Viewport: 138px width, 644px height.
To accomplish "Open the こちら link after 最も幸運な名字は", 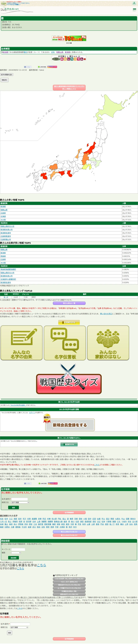I will click(42, 565).
